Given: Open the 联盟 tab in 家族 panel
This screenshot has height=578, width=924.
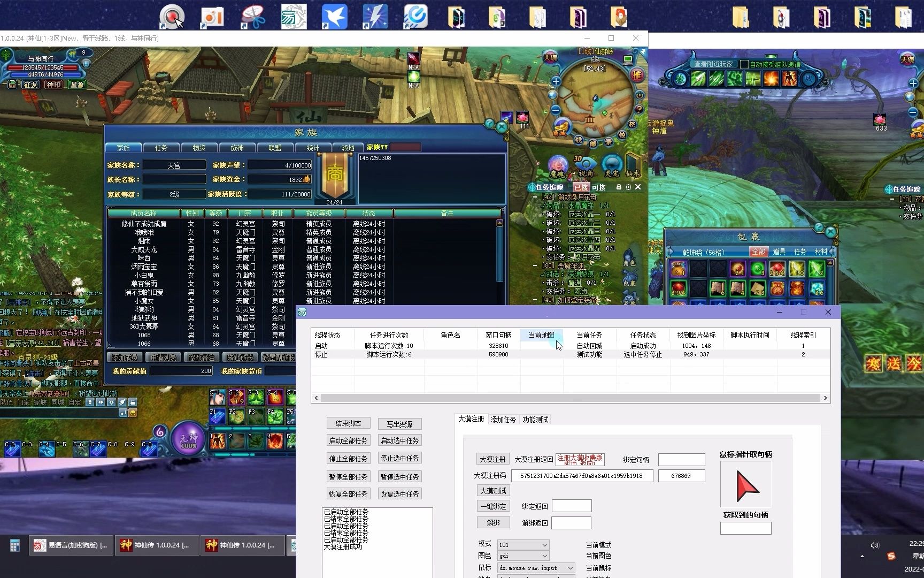Looking at the screenshot, I should pos(275,148).
